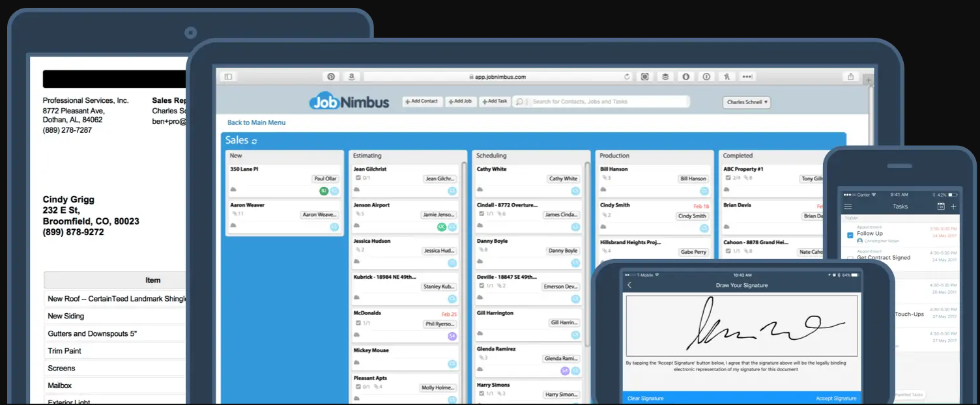The width and height of the screenshot is (980, 405).
Task: Open the Safari share icon
Action: click(x=850, y=77)
